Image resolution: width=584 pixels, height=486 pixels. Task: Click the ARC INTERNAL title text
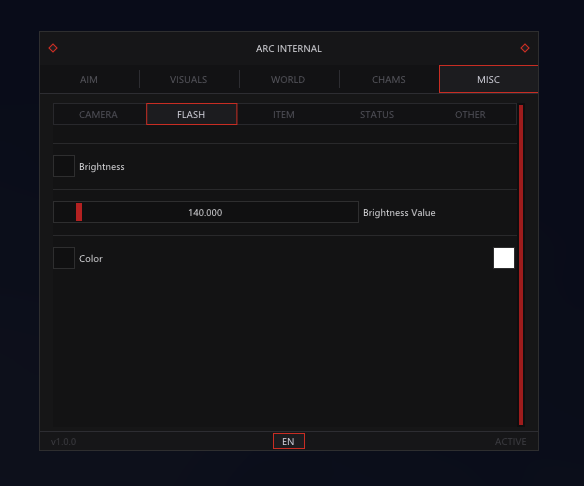coord(289,48)
